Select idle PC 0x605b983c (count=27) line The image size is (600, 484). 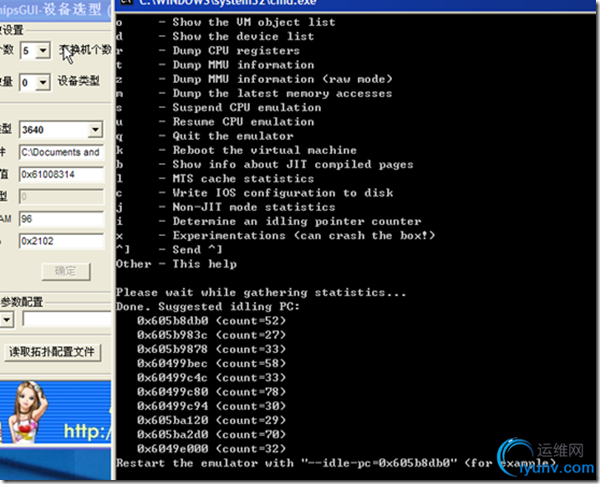coord(211,335)
